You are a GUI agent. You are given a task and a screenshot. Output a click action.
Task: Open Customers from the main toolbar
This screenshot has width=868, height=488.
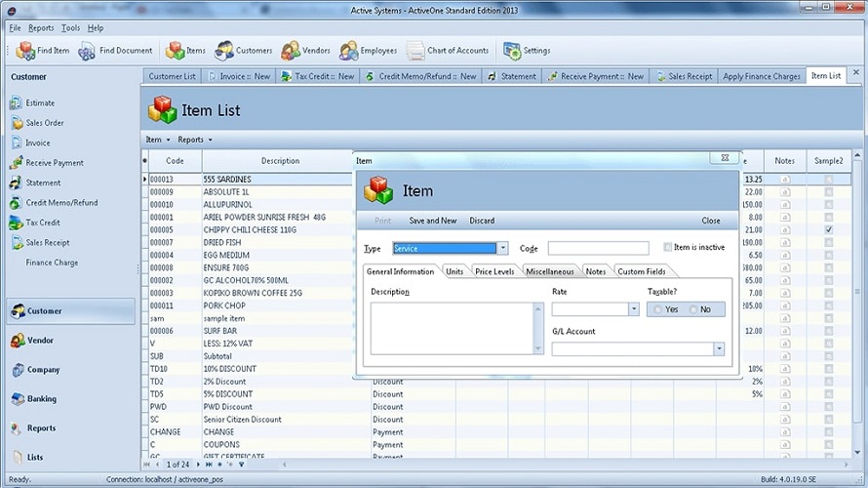coord(244,51)
